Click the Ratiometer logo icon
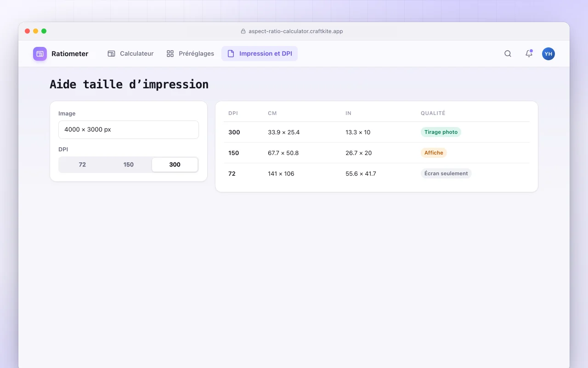The image size is (588, 368). click(x=40, y=54)
